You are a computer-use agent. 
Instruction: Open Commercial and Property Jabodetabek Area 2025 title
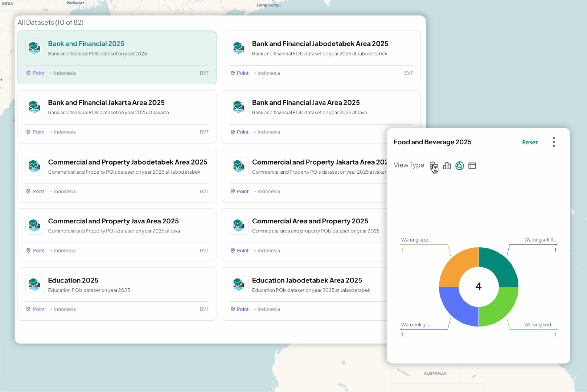[x=128, y=162]
